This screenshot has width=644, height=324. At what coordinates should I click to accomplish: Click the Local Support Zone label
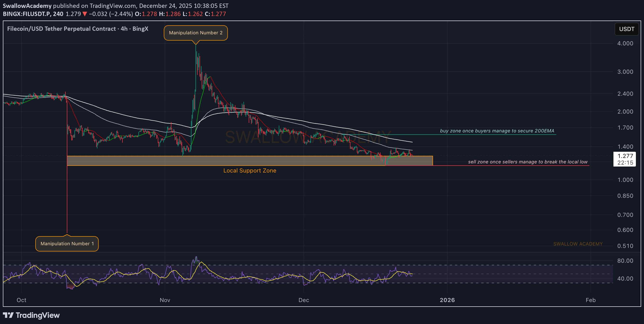click(249, 171)
